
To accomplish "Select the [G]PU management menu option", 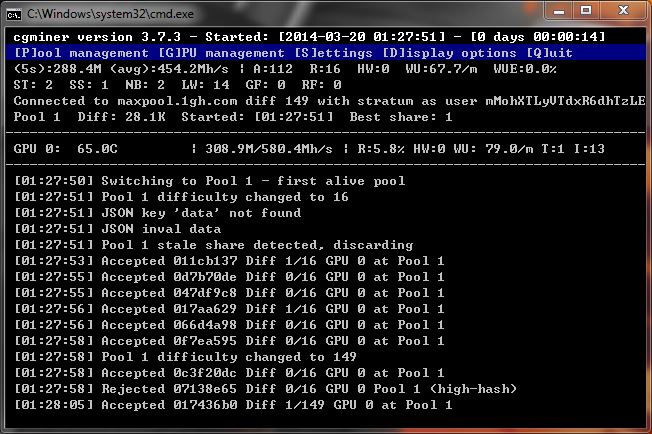I will [x=222, y=53].
